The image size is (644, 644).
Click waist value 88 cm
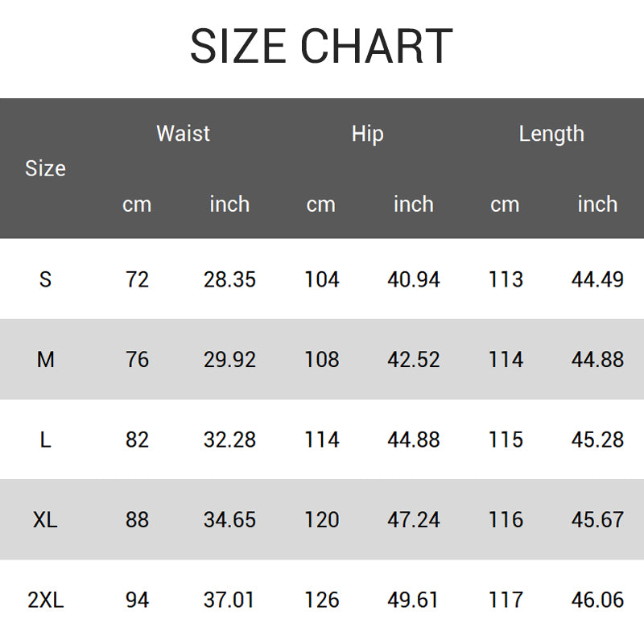click(137, 520)
